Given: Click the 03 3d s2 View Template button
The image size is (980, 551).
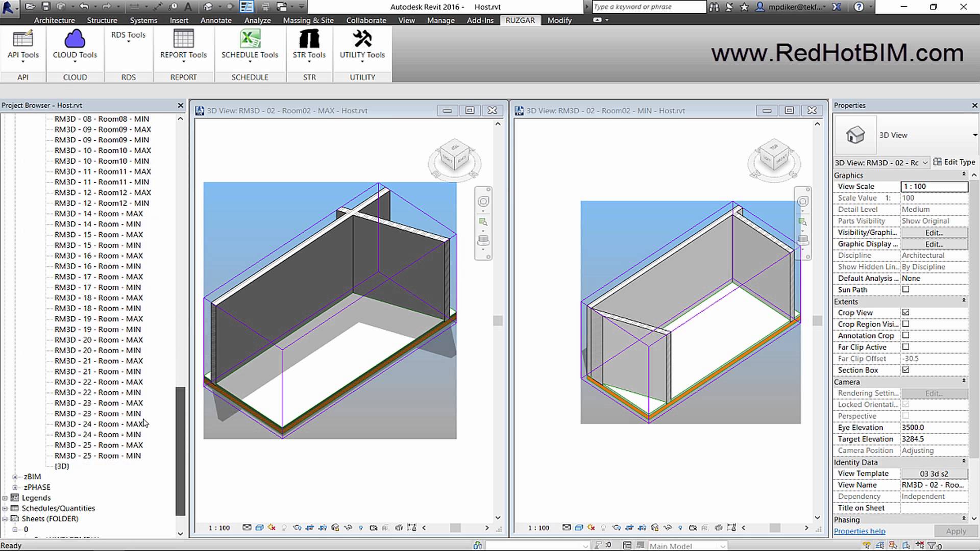Looking at the screenshot, I should click(934, 473).
